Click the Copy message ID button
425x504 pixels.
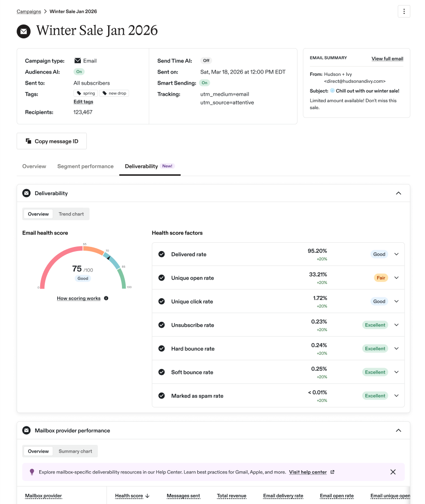tap(52, 141)
